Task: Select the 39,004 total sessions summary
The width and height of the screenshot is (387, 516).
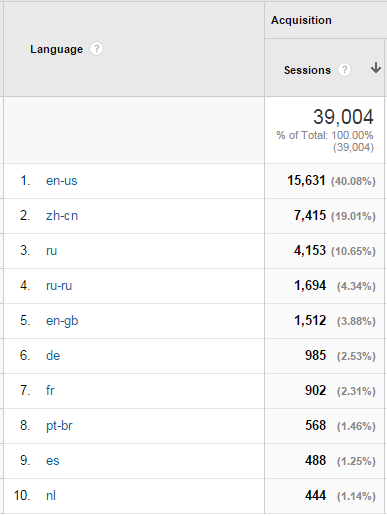Action: [x=343, y=117]
